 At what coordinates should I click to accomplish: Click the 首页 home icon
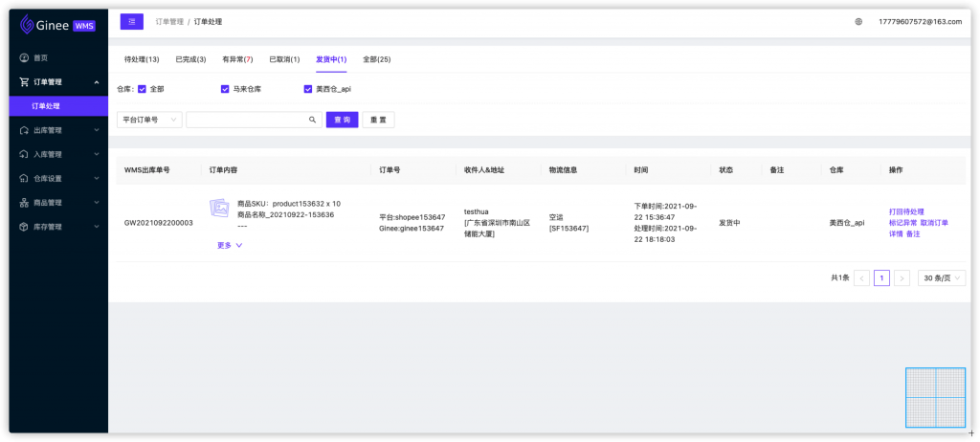coord(24,57)
